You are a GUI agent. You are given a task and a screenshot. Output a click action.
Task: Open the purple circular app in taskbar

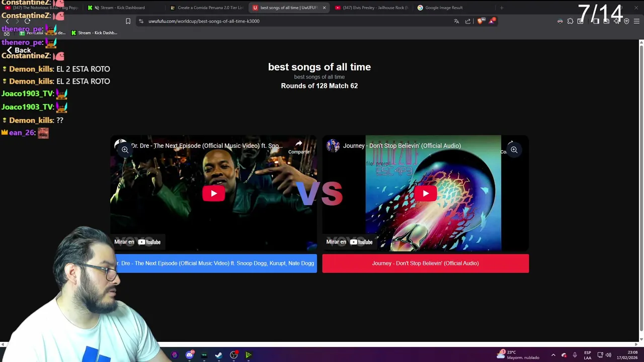(x=175, y=355)
